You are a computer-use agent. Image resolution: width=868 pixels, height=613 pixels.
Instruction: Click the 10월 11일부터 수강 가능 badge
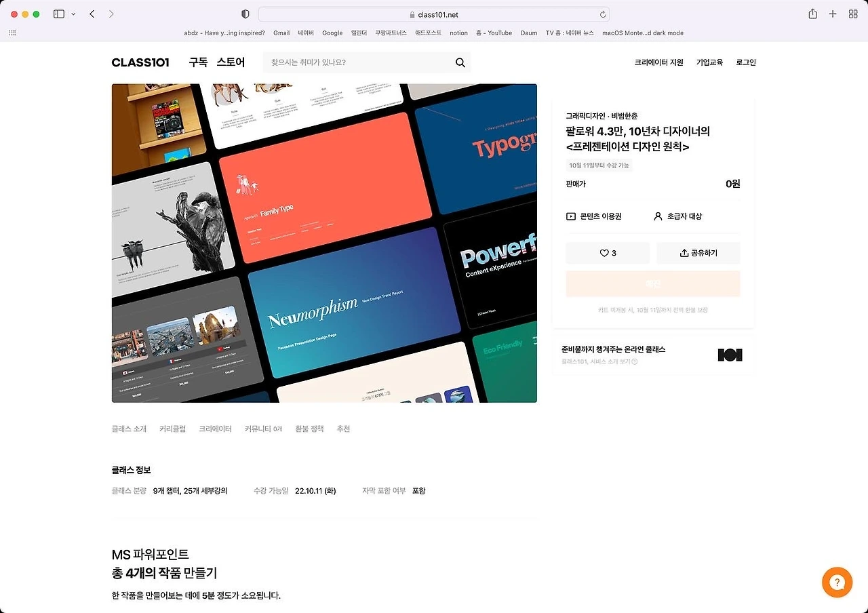pyautogui.click(x=599, y=165)
